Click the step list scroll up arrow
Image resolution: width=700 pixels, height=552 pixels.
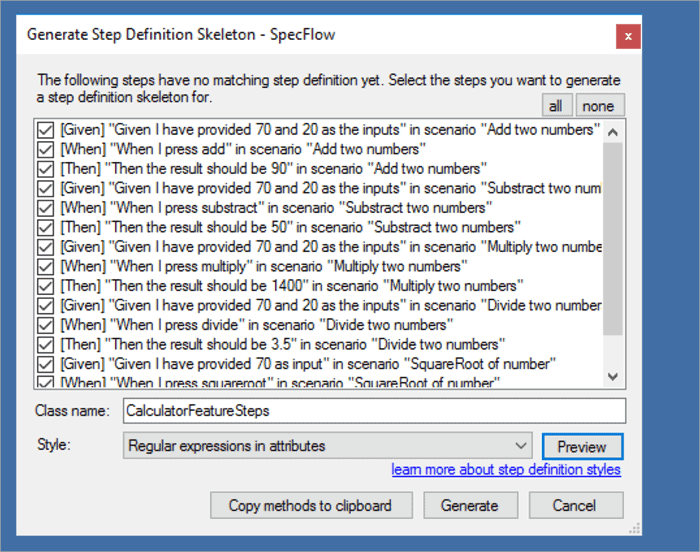[x=613, y=132]
